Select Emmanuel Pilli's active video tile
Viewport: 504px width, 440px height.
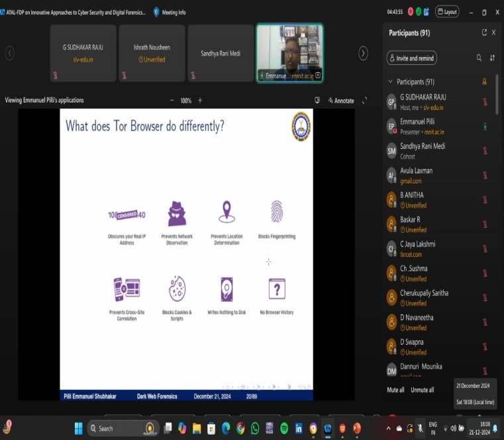click(x=289, y=53)
